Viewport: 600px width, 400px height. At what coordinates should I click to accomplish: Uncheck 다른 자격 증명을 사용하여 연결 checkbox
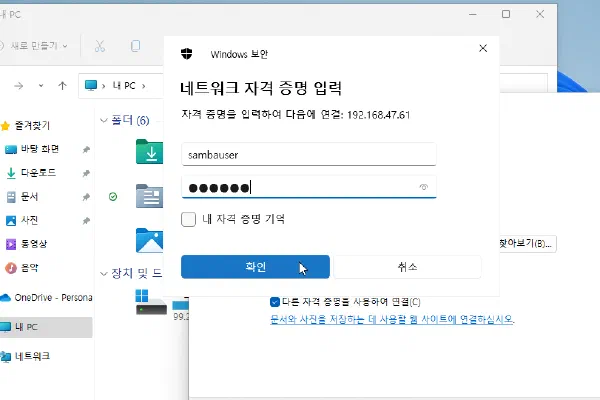click(x=275, y=302)
